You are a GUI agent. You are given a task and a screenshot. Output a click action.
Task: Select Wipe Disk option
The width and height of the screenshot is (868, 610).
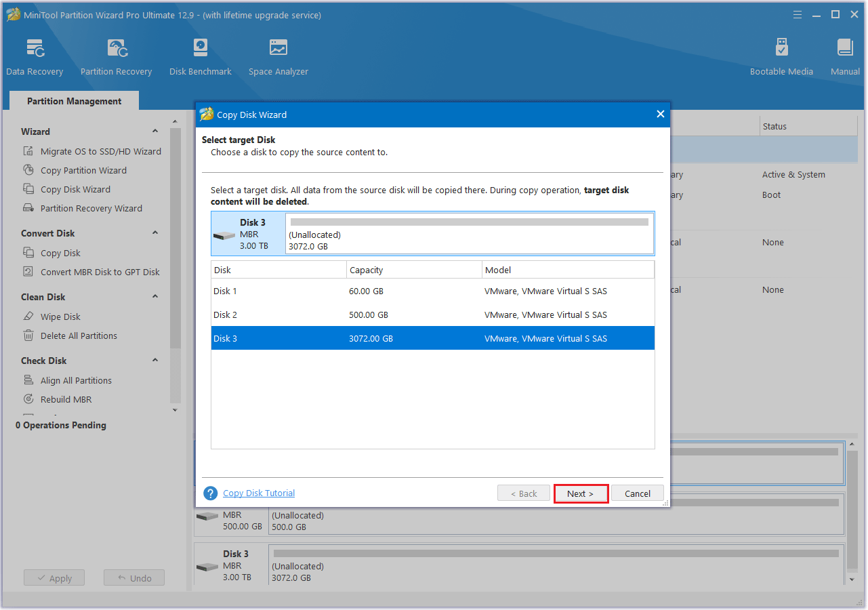coord(60,317)
